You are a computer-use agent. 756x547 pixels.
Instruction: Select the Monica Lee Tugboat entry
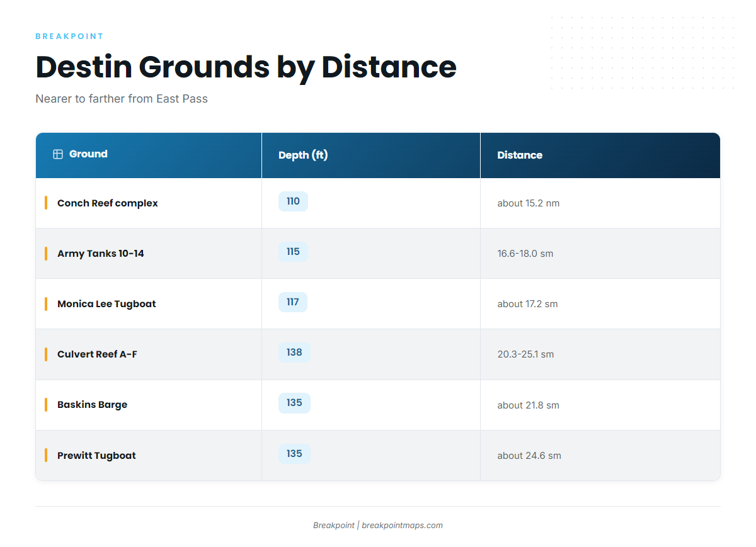coord(106,304)
